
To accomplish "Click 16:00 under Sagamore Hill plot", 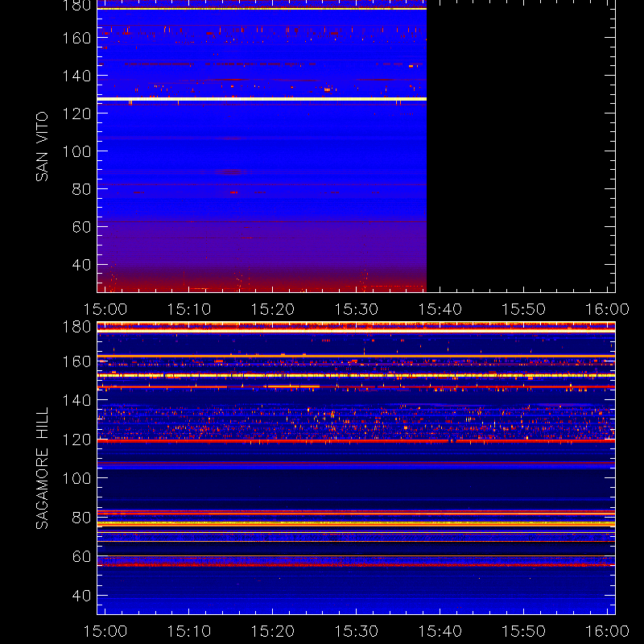I will pyautogui.click(x=608, y=631).
